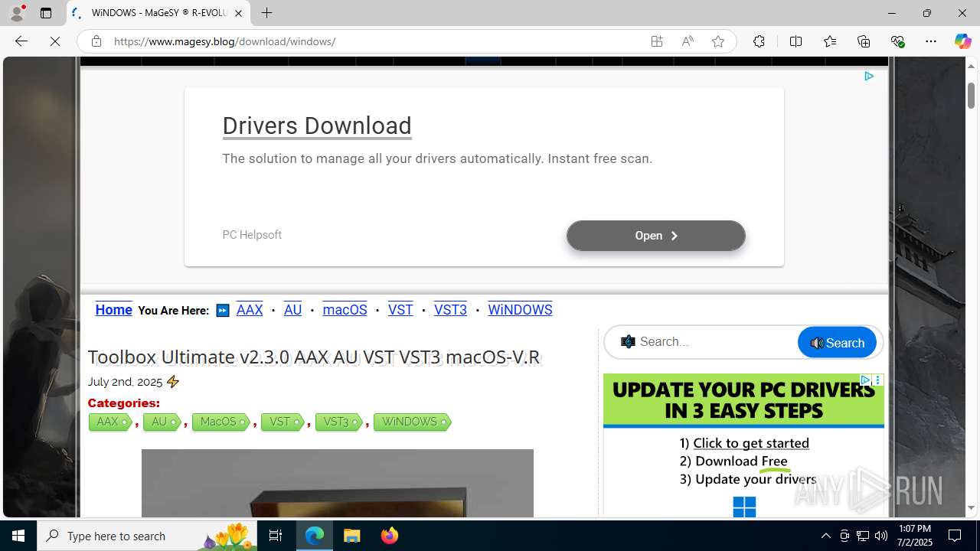The image size is (980, 551).
Task: Open the Favorites list
Action: (x=830, y=41)
